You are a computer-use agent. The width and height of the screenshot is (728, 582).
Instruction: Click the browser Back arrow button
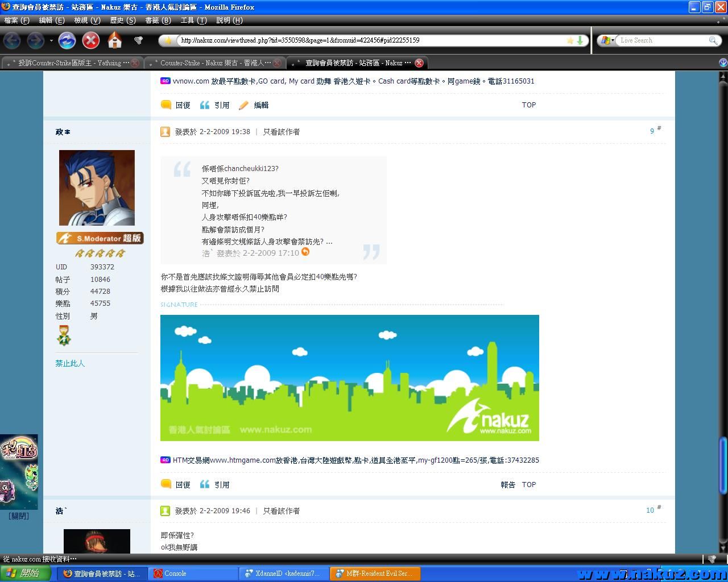(13, 40)
